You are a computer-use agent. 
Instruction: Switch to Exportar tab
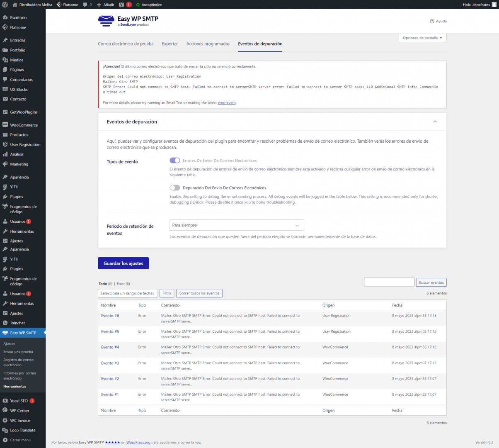point(170,44)
